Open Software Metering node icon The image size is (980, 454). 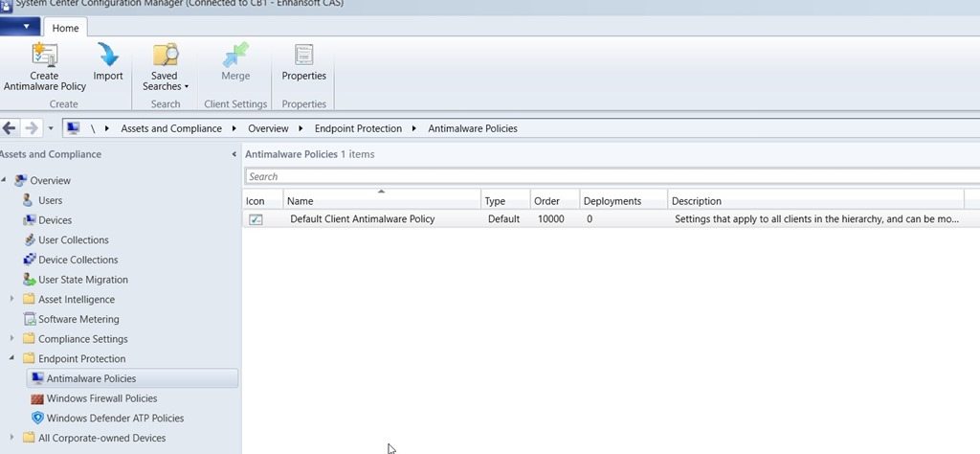30,319
